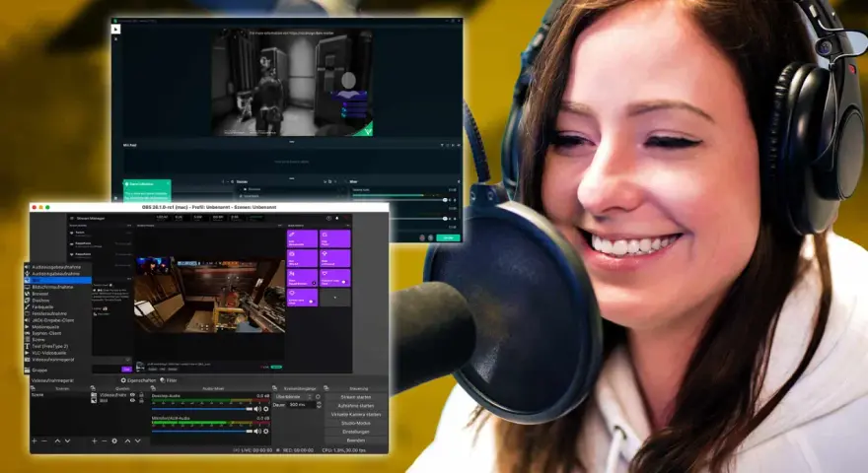Enable Studio-Modus in OBS

(356, 423)
